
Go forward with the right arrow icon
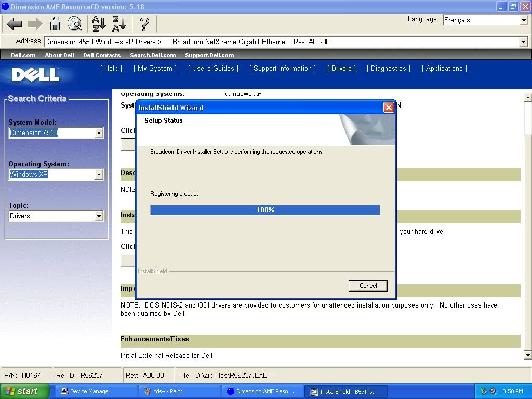coord(35,24)
